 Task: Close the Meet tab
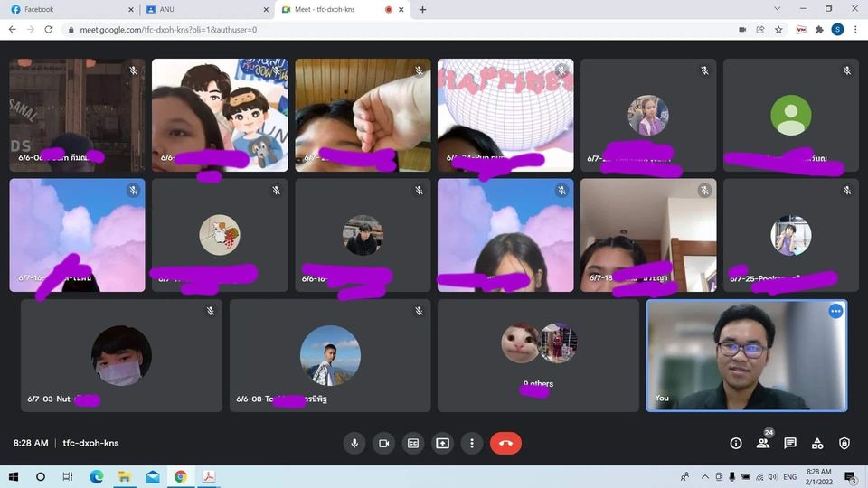(x=401, y=9)
